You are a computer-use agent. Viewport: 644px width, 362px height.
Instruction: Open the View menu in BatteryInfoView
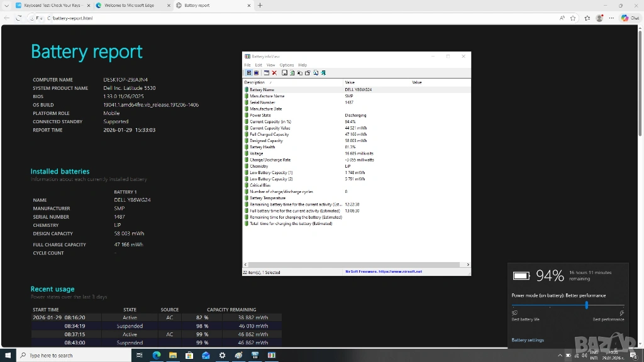coord(270,65)
